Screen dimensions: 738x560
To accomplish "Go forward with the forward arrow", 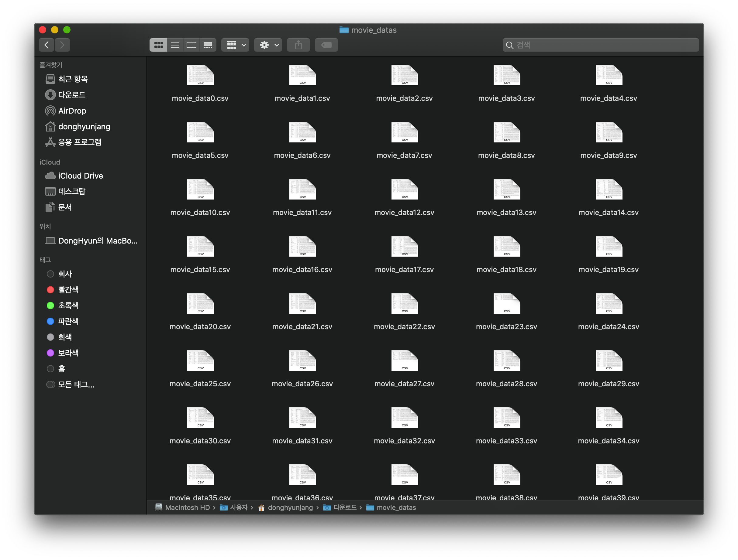I will pyautogui.click(x=62, y=45).
